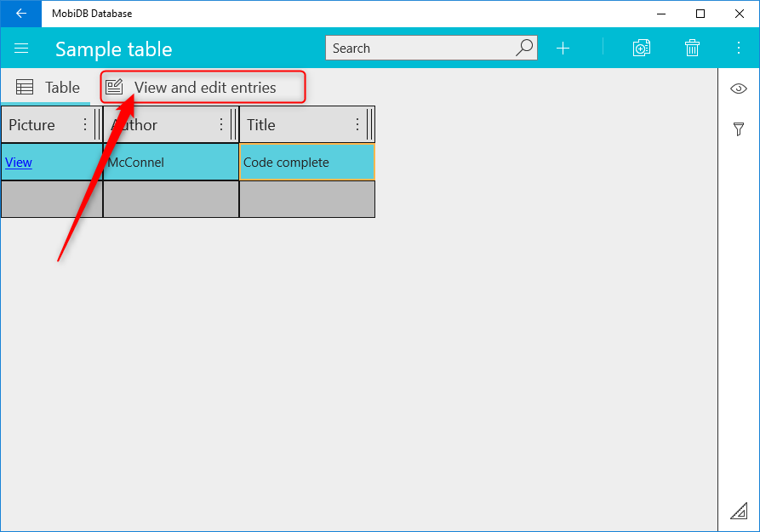Image resolution: width=760 pixels, height=532 pixels.
Task: Grab the Author column resize handle
Action: (x=233, y=124)
